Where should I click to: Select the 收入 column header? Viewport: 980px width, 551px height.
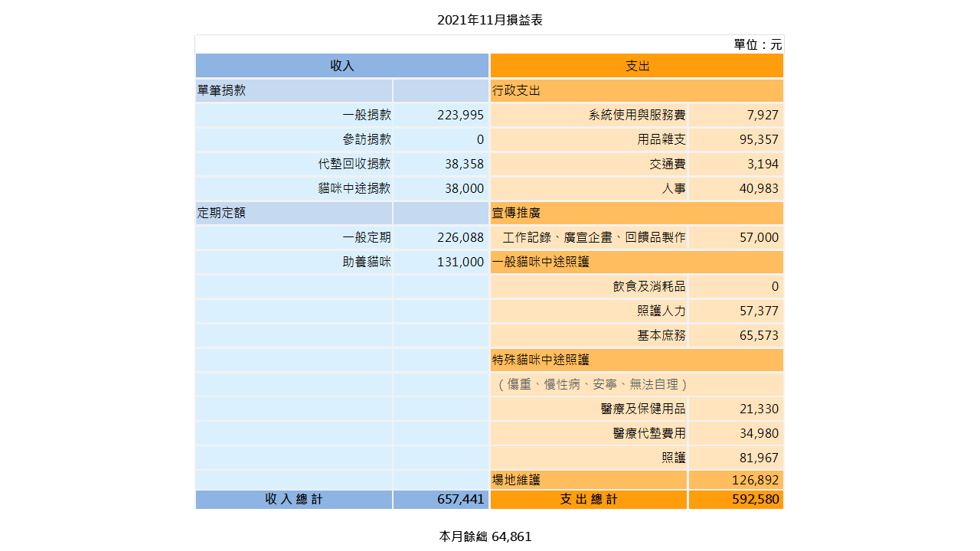pyautogui.click(x=342, y=66)
